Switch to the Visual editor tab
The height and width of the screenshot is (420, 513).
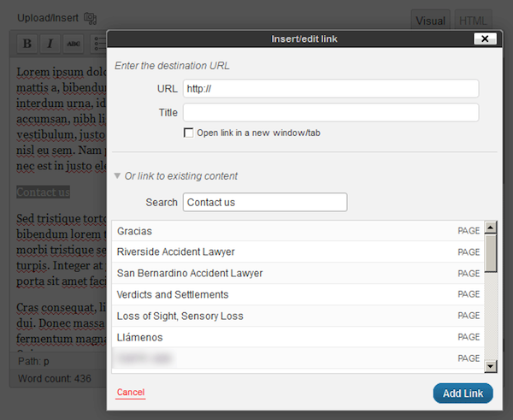430,21
